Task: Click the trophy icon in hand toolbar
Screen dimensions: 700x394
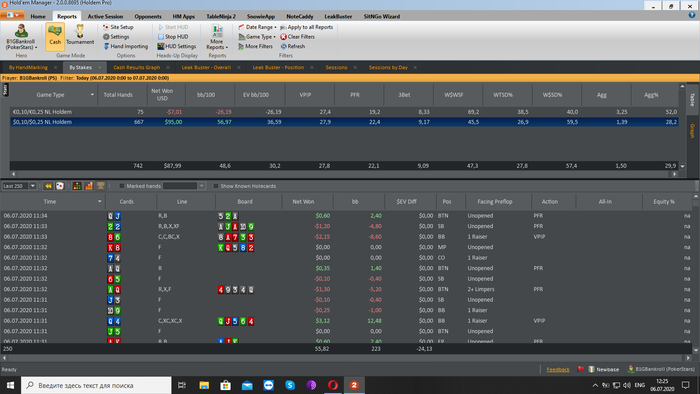Action: click(100, 186)
